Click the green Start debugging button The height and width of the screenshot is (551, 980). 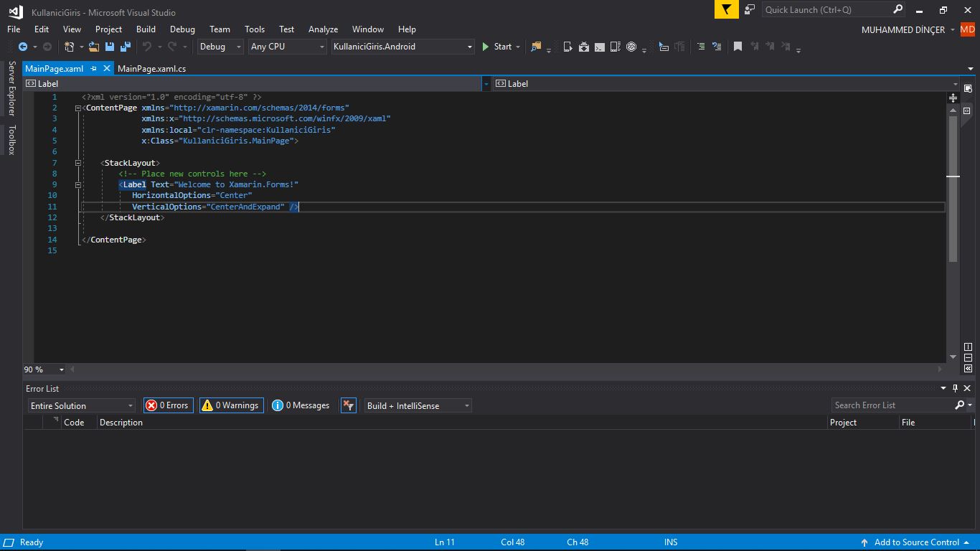point(496,47)
